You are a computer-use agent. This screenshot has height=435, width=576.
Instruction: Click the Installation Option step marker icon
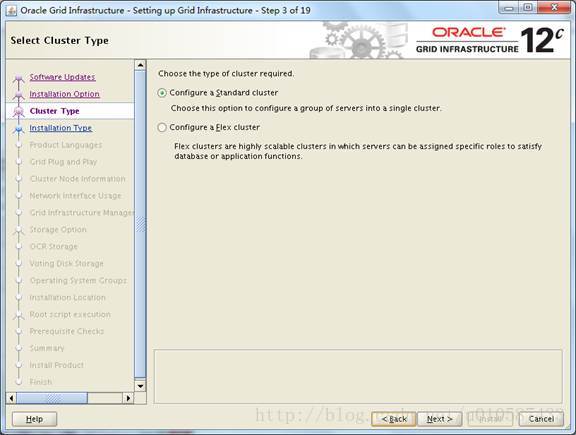[x=18, y=95]
